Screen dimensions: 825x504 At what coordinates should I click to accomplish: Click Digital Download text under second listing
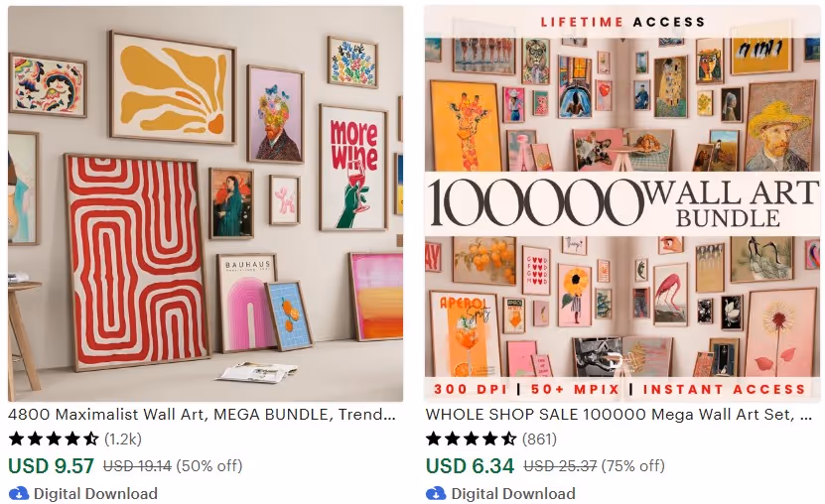point(513,493)
